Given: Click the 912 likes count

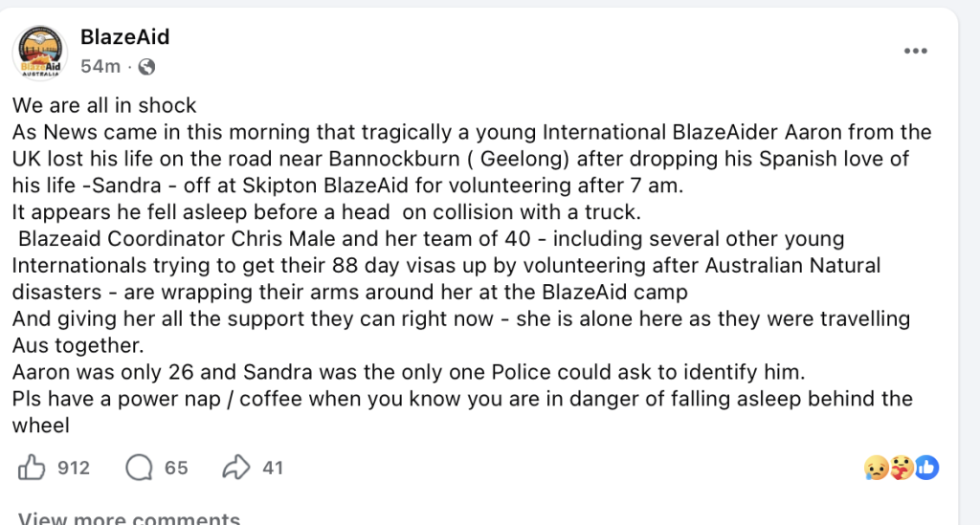Looking at the screenshot, I should point(74,468).
